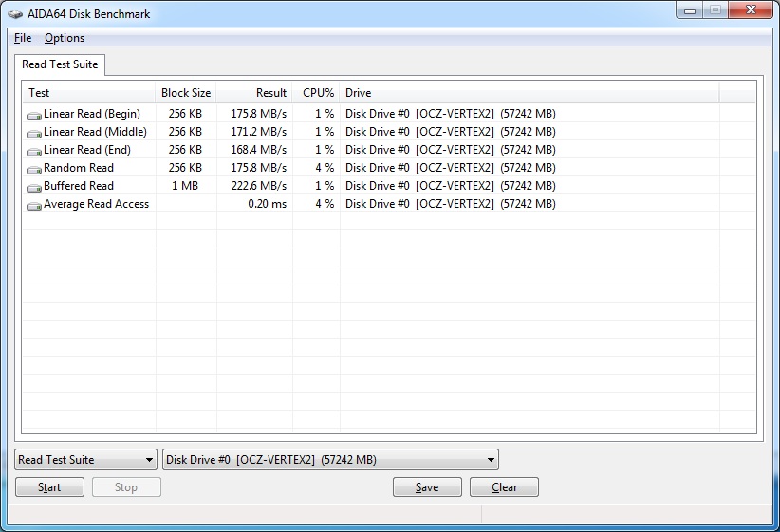Click the CPU% column header

click(317, 93)
